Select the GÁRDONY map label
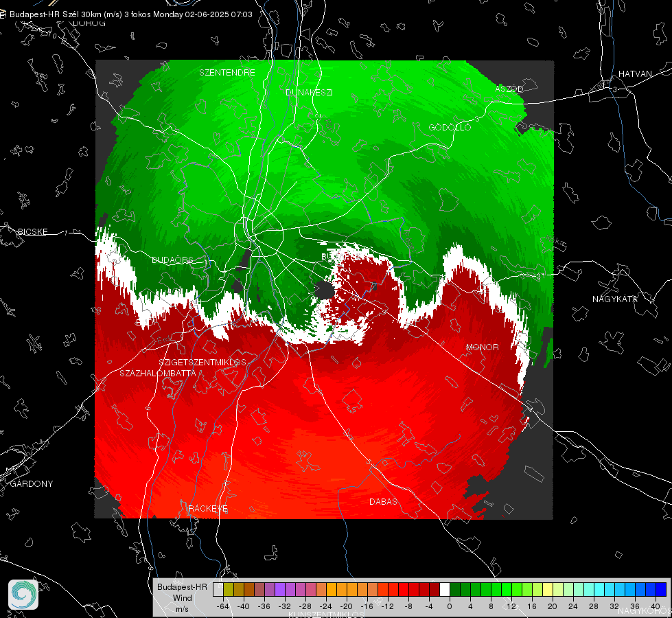This screenshot has width=672, height=618. tap(32, 484)
